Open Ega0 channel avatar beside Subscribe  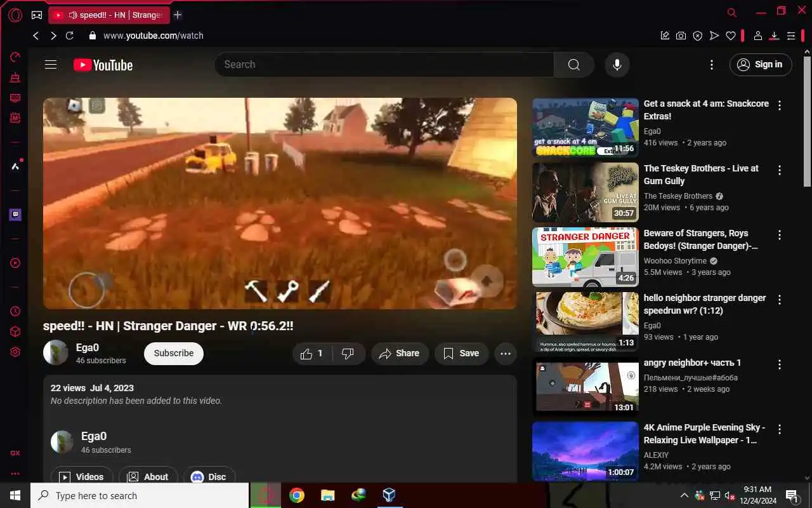56,352
